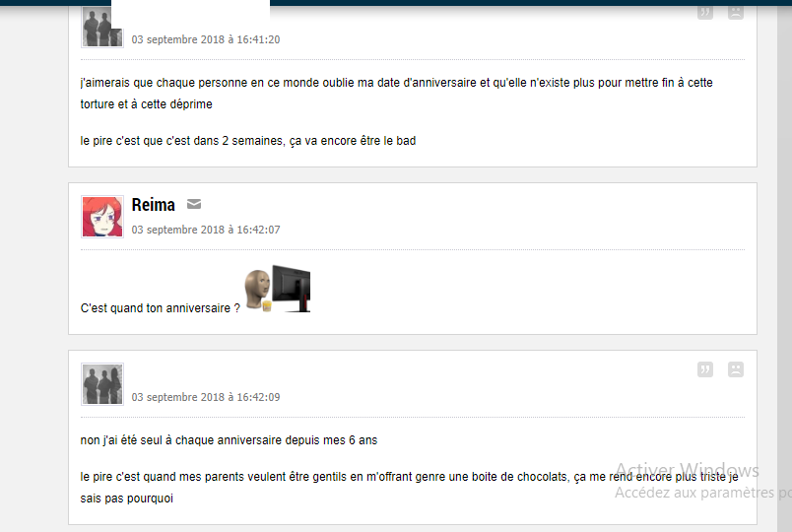Report the 16:41:20 post with sad-face icon
This screenshot has width=792, height=532.
coord(736,12)
